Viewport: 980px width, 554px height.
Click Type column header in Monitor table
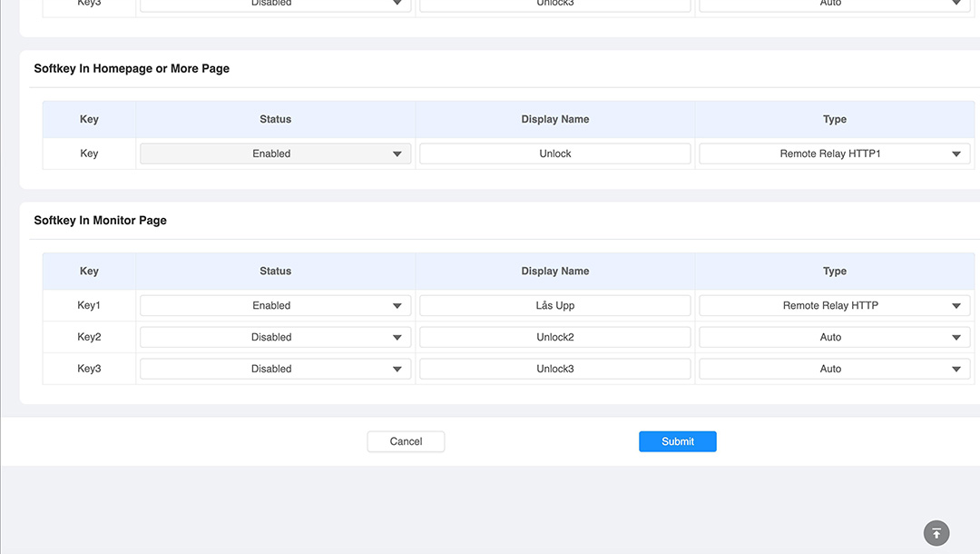point(834,272)
